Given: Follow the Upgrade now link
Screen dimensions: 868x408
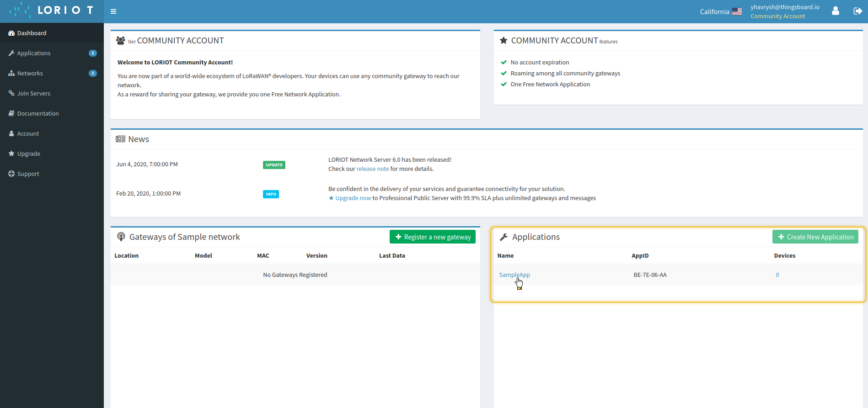Looking at the screenshot, I should [x=353, y=198].
